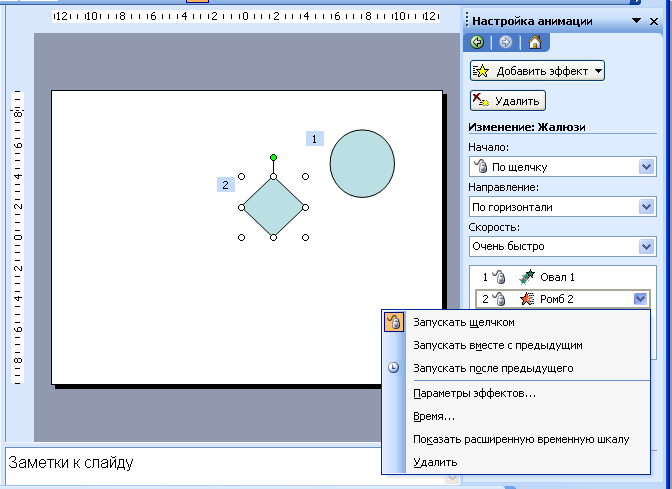Choose Запускать щелчком from the menu
This screenshot has width=672, height=489.
click(516, 322)
